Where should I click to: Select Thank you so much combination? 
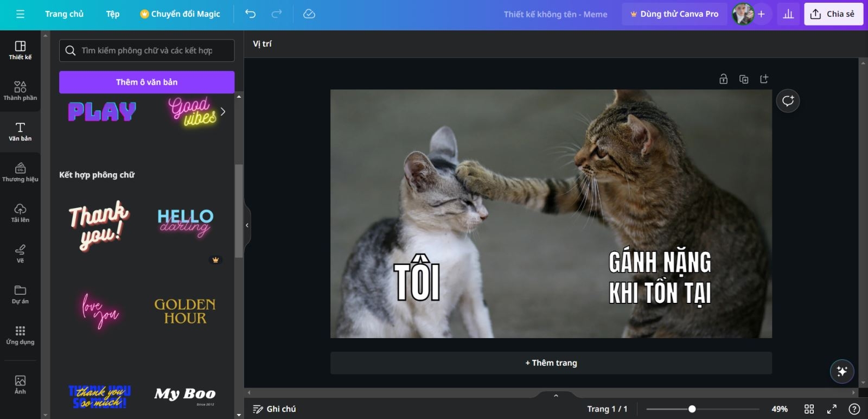(100, 397)
